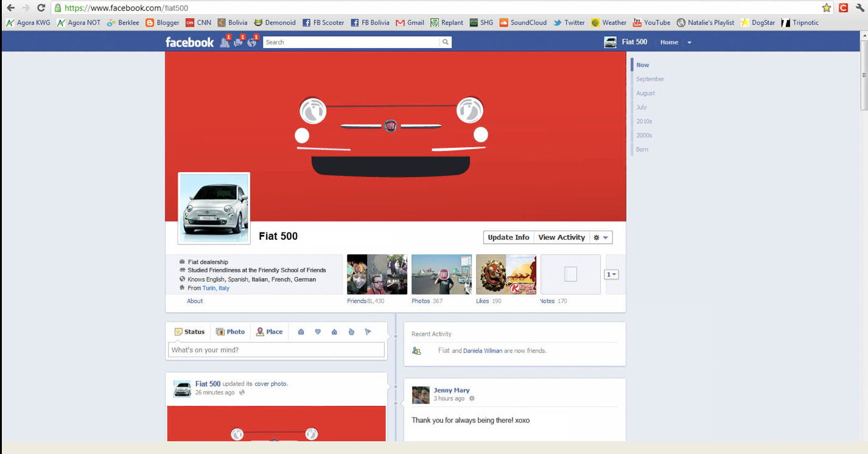868x454 pixels.
Task: Add a Milestones flag life event
Action: 368,332
